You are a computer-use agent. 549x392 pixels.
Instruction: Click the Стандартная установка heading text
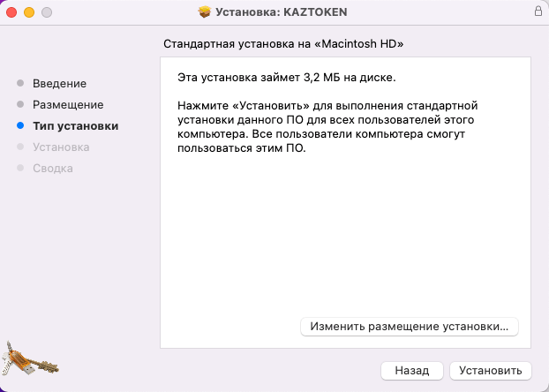pos(283,44)
